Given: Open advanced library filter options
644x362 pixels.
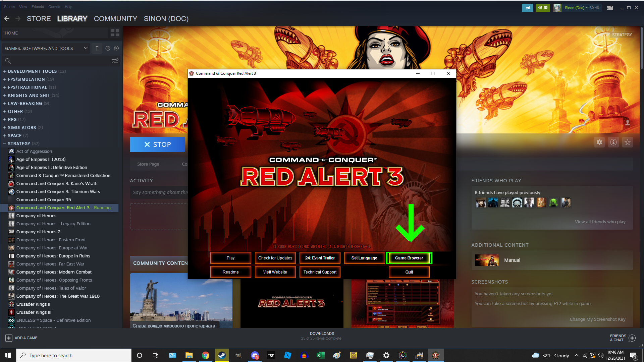Looking at the screenshot, I should tap(115, 61).
